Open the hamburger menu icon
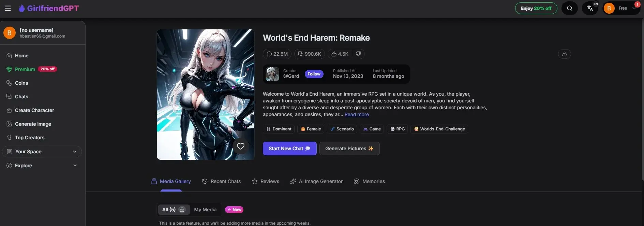 [8, 8]
